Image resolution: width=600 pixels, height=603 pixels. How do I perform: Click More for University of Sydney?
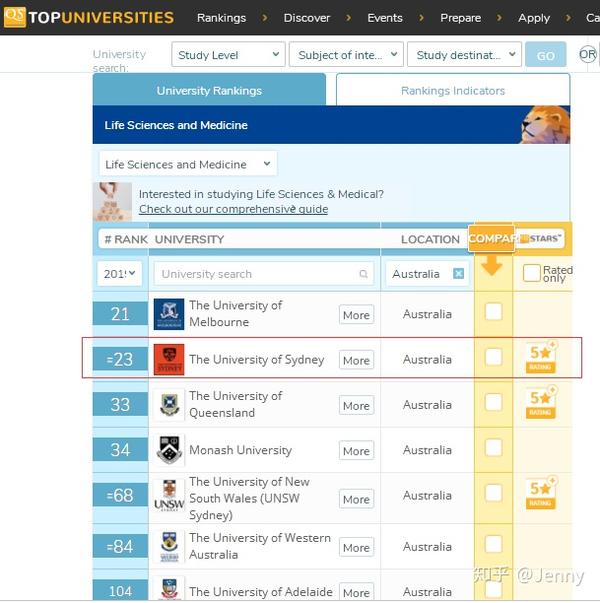pyautogui.click(x=356, y=360)
